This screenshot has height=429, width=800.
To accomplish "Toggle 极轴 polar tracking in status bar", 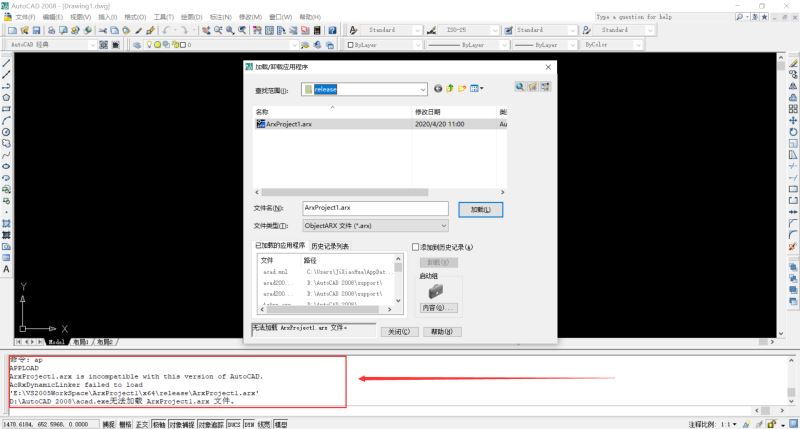I will tap(159, 424).
